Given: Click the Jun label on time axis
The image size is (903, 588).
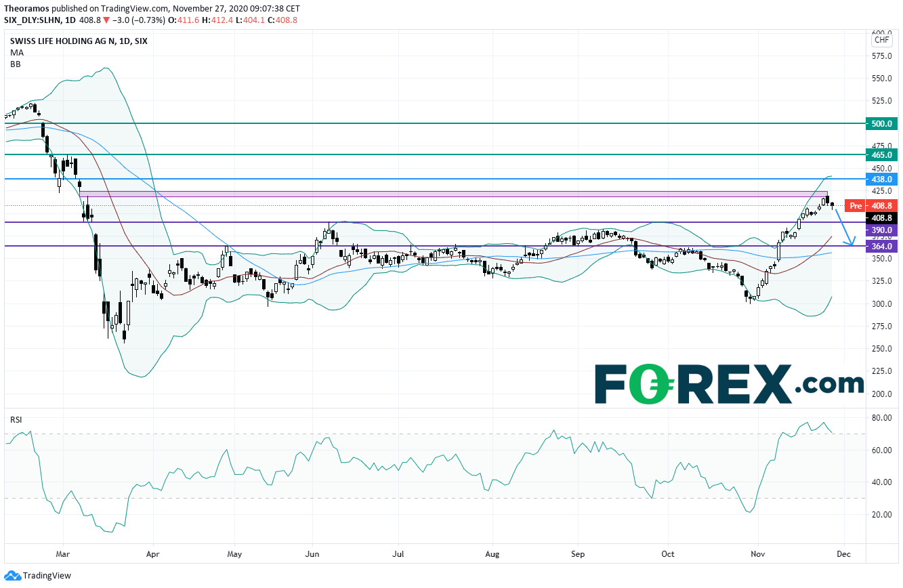Looking at the screenshot, I should tap(312, 554).
